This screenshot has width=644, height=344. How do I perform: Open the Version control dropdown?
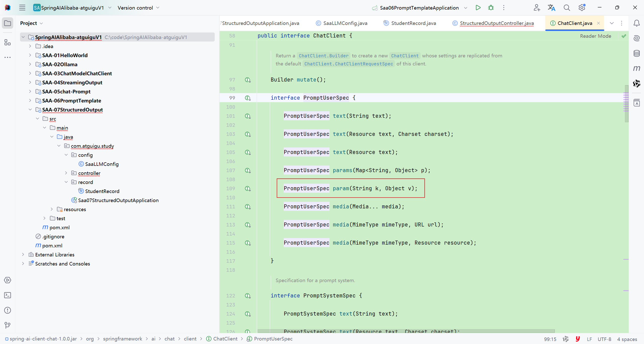(x=138, y=8)
